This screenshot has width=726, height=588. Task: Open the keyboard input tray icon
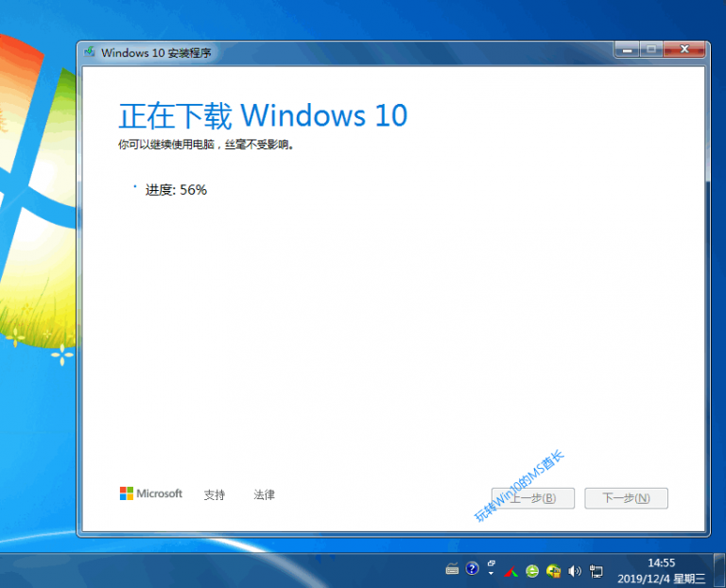tap(452, 569)
